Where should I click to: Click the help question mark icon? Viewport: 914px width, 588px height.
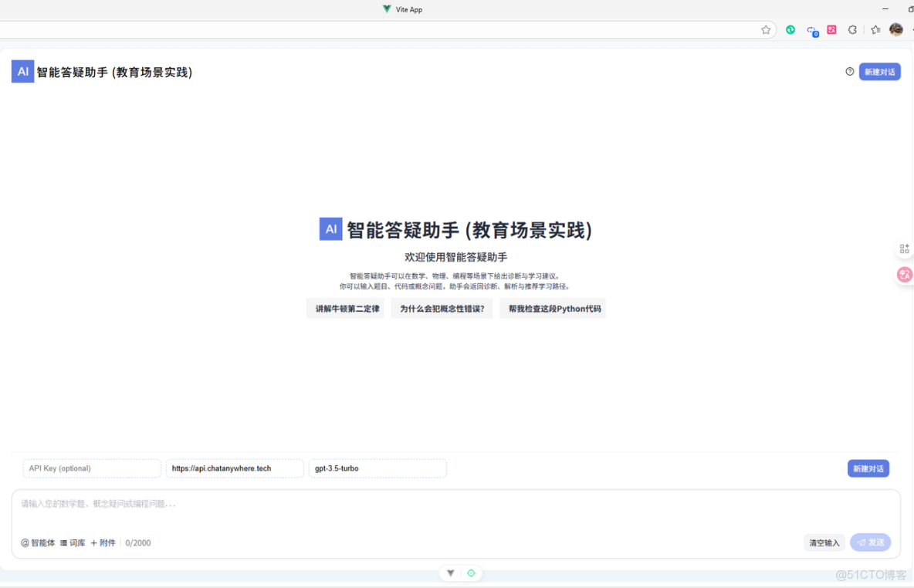(x=850, y=71)
